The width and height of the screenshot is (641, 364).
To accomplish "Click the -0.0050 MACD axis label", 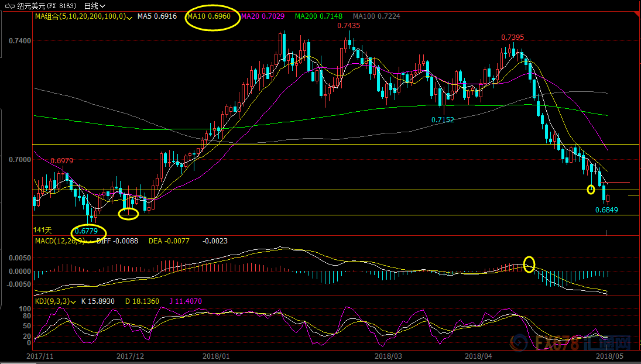I will 18,284.
